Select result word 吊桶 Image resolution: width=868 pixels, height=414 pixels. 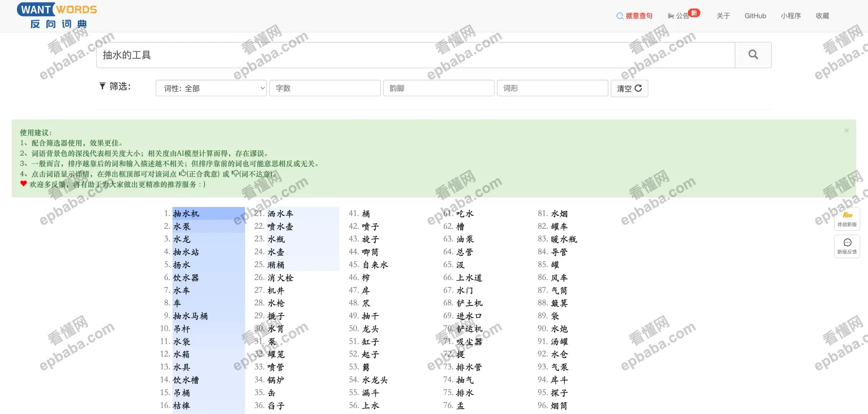(182, 393)
